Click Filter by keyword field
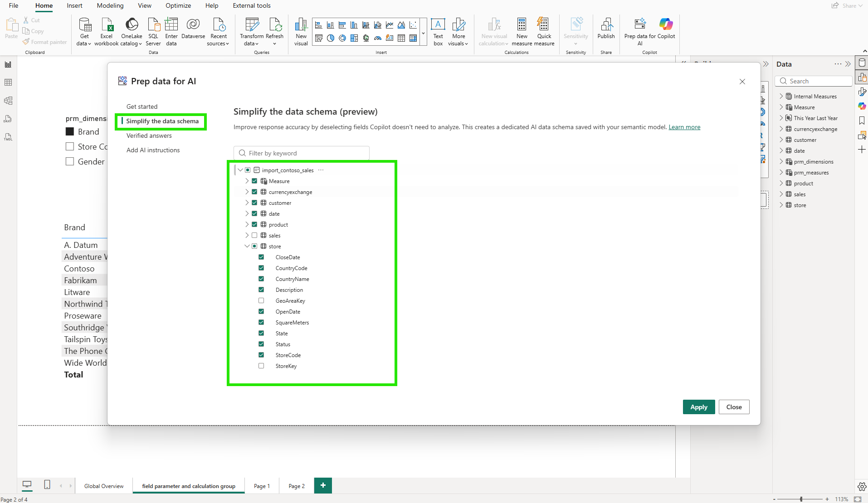 pyautogui.click(x=302, y=153)
